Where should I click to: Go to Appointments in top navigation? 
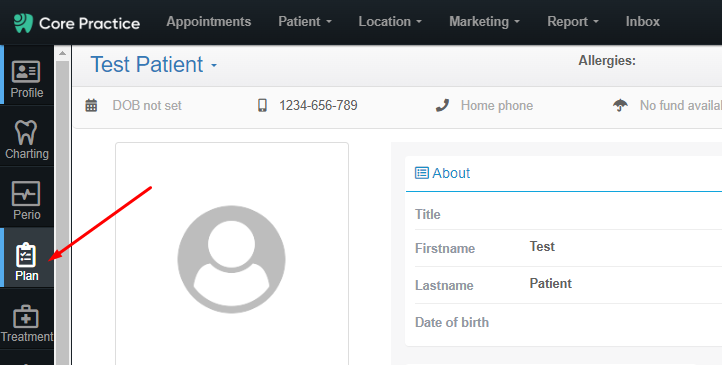coord(209,22)
